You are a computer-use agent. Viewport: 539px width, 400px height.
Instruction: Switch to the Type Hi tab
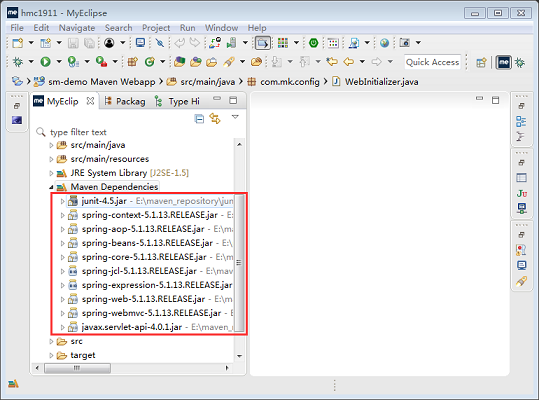pyautogui.click(x=177, y=101)
